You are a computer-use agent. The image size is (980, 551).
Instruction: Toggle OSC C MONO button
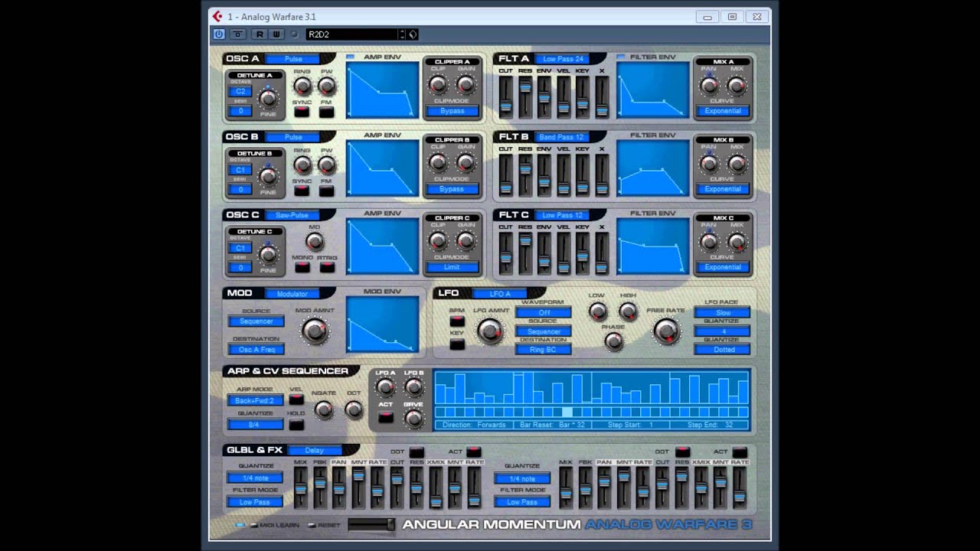[302, 268]
